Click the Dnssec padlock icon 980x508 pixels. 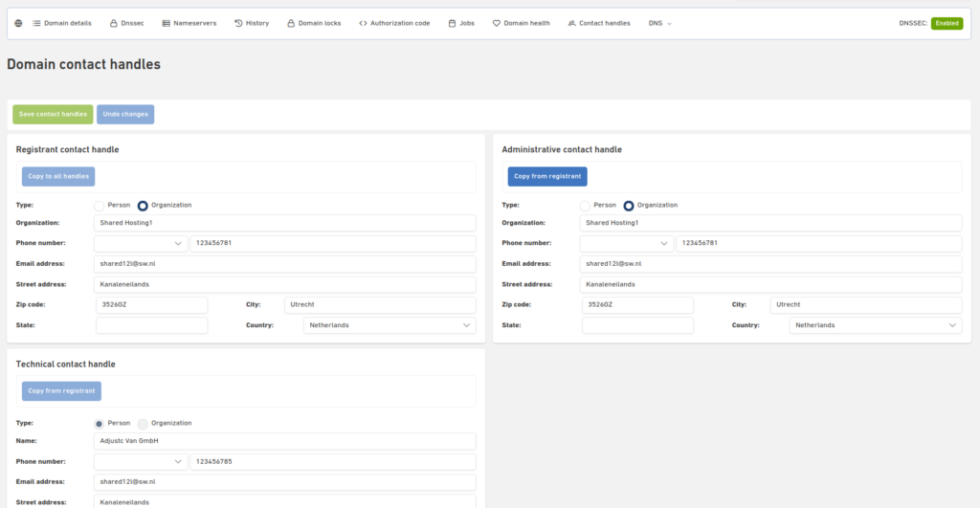pos(114,23)
